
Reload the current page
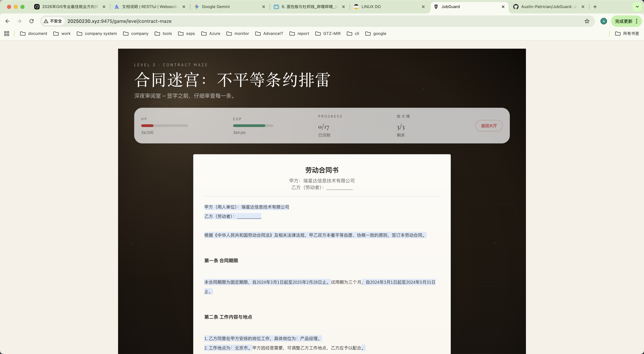point(32,21)
